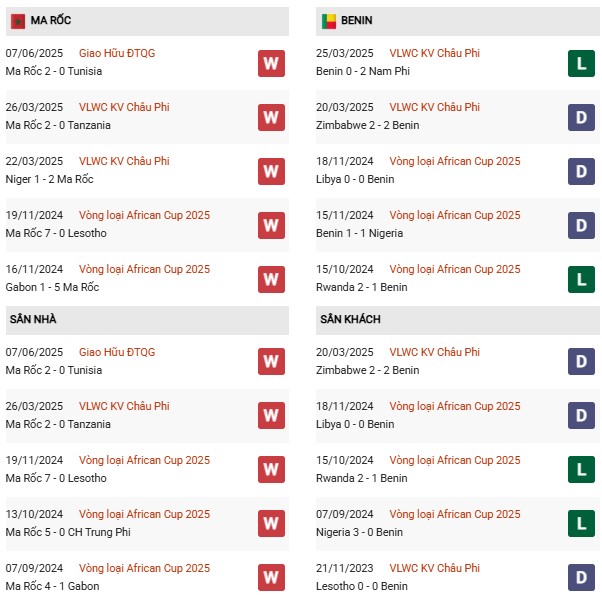This screenshot has height=600, width=602.
Task: Click W badge for Gabon 1-5 Ma Rốc
Action: 271,279
